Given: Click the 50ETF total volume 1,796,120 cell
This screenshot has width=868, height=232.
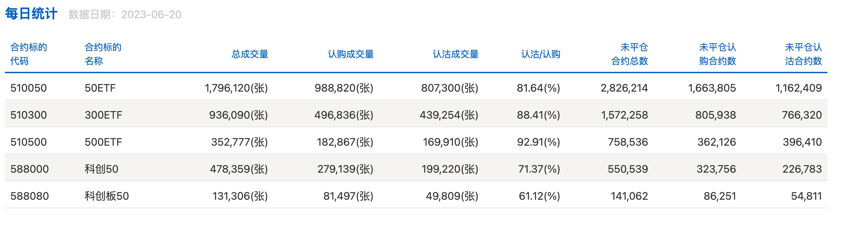Looking at the screenshot, I should (x=236, y=88).
